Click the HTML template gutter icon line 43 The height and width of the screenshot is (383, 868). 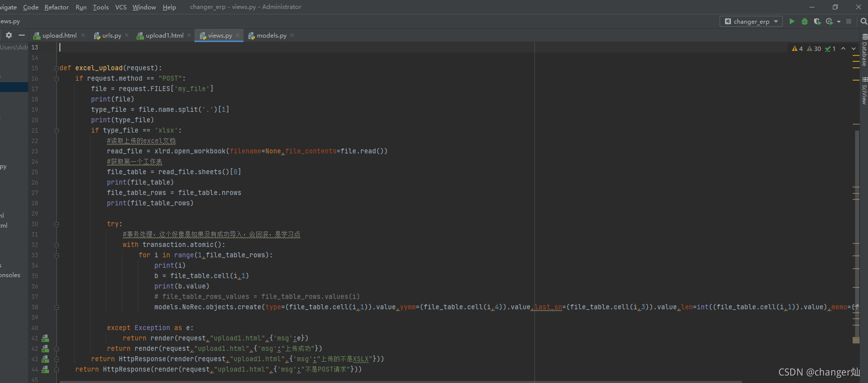tap(45, 359)
